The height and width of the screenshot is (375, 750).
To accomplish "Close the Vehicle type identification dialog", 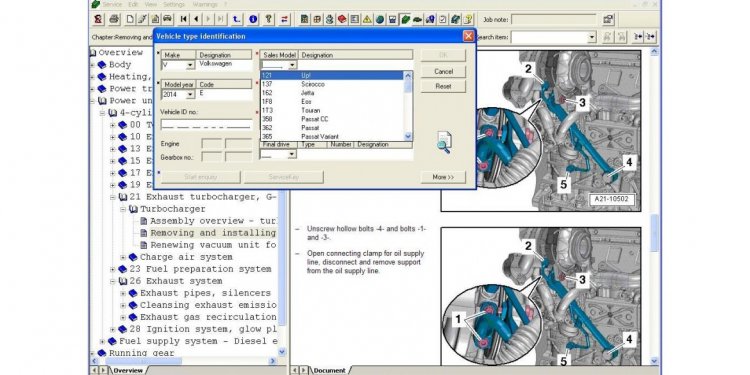I will (x=468, y=36).
